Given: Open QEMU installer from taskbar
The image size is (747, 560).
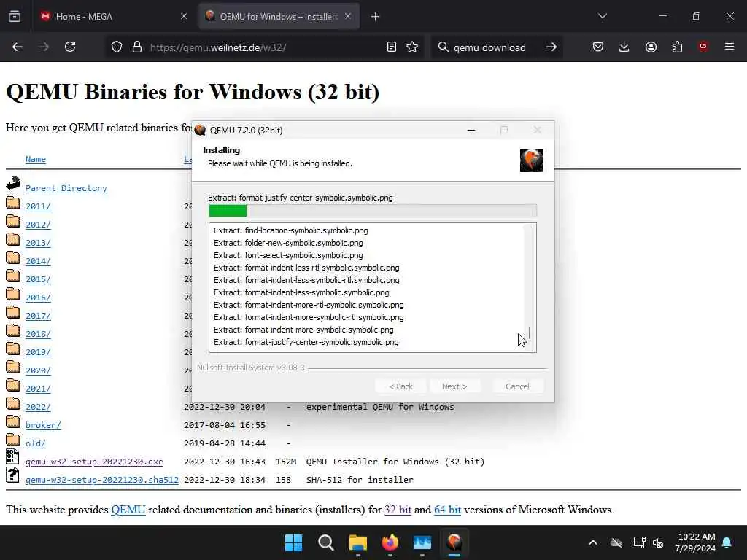Looking at the screenshot, I should tap(454, 542).
